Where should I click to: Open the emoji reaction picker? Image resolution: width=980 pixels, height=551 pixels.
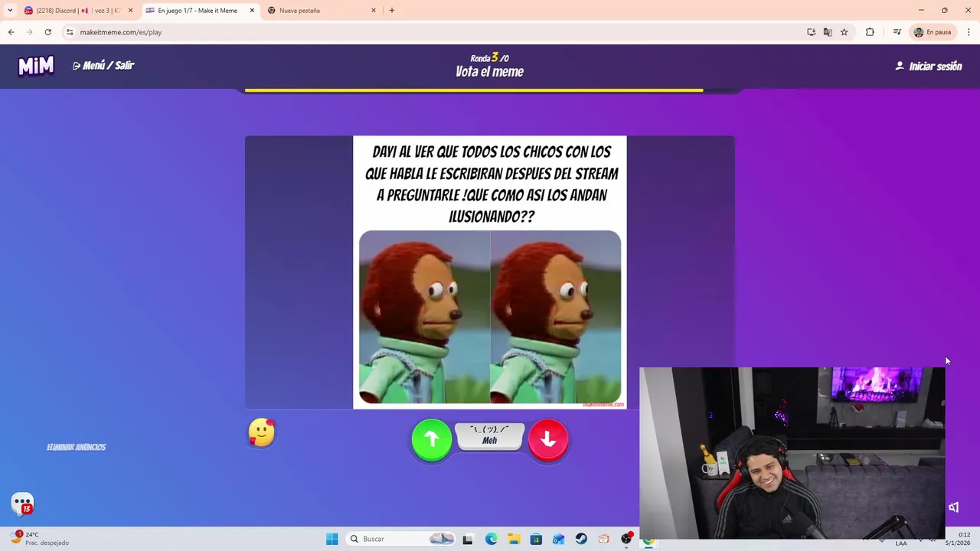click(x=262, y=433)
